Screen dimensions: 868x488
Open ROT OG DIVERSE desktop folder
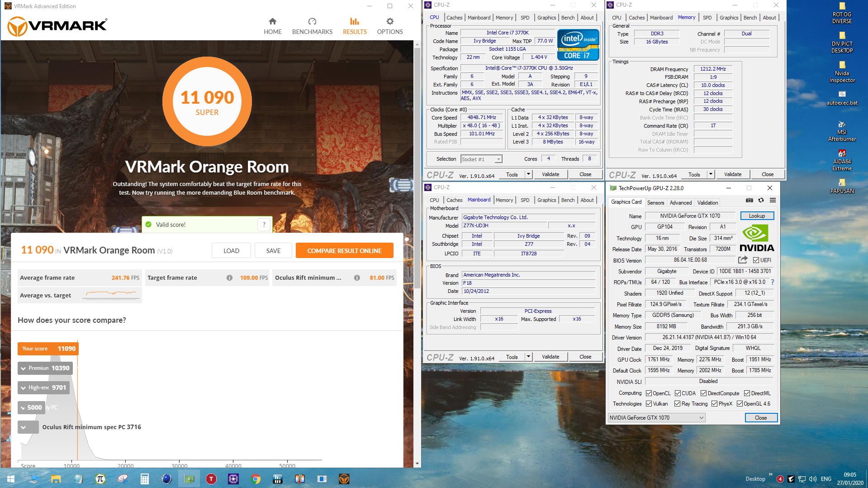pos(842,13)
